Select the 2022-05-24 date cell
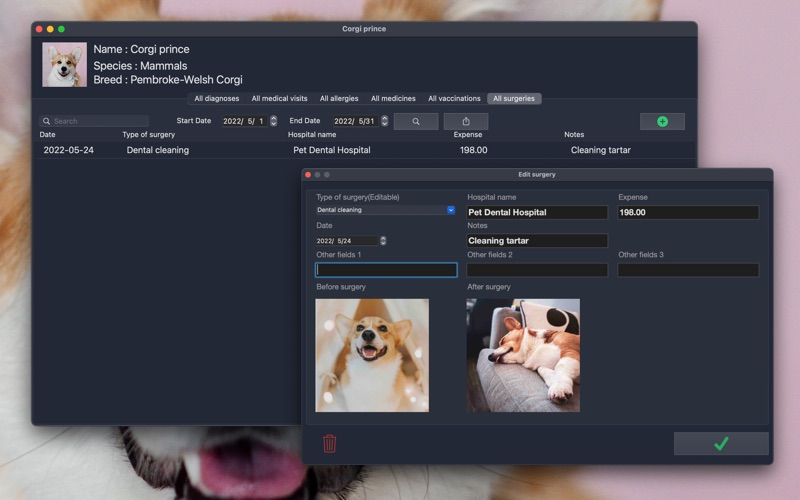The width and height of the screenshot is (800, 500). pos(68,150)
